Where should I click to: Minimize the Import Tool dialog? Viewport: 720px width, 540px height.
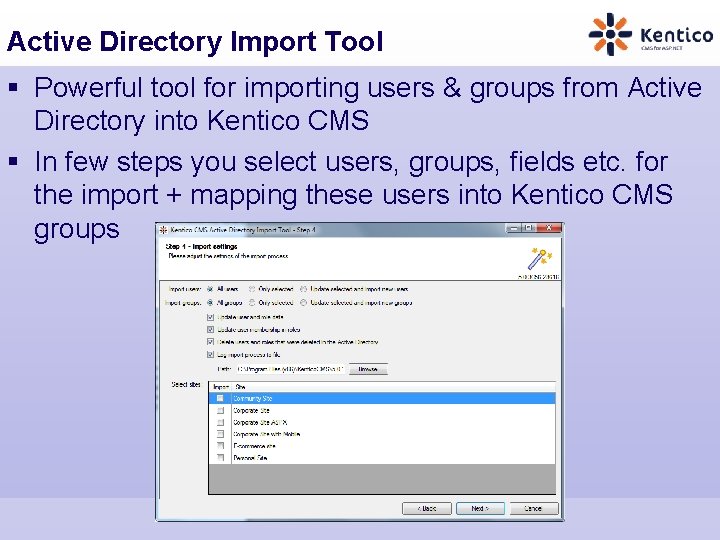click(514, 228)
